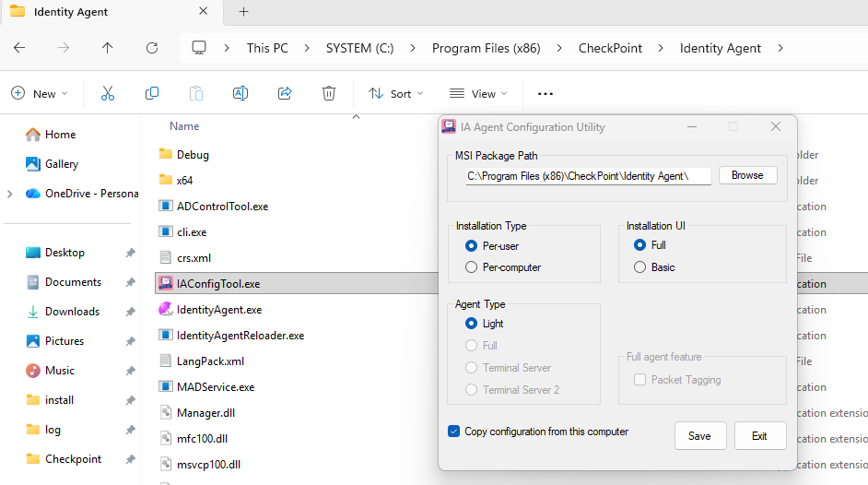
Task: Go up one folder level
Action: 108,48
